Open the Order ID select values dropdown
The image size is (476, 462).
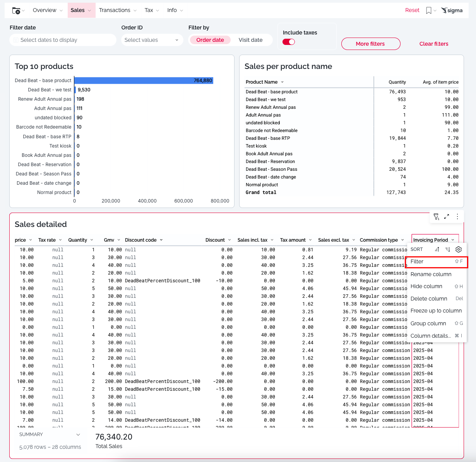click(152, 40)
